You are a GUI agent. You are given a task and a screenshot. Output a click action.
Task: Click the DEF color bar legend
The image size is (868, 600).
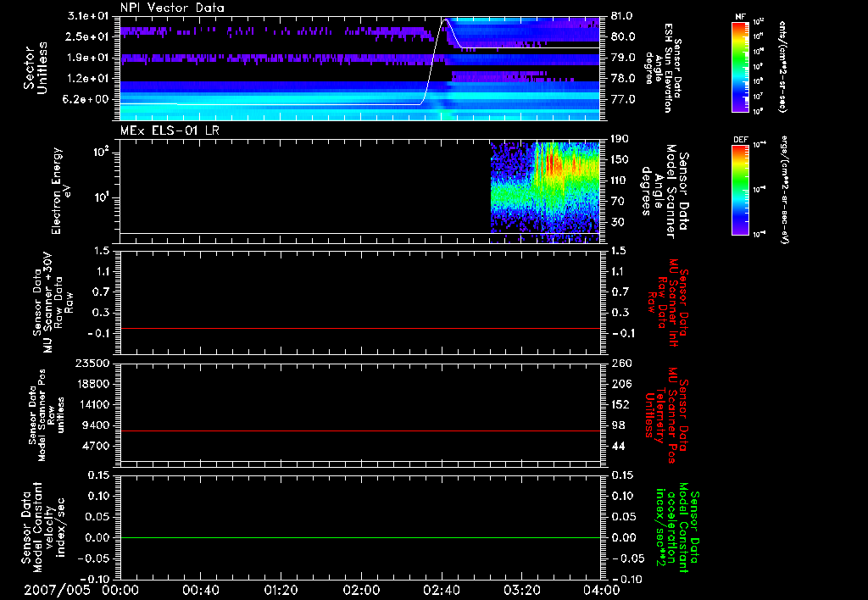point(739,188)
